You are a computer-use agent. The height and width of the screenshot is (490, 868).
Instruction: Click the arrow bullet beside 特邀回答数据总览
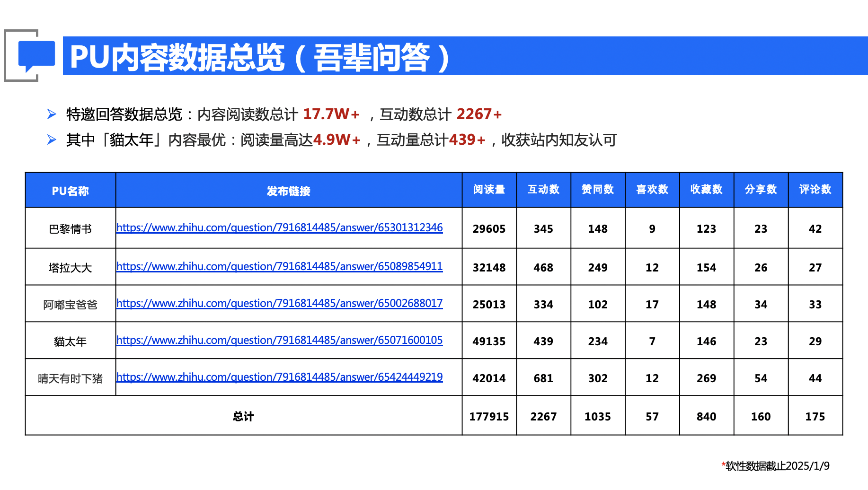52,114
